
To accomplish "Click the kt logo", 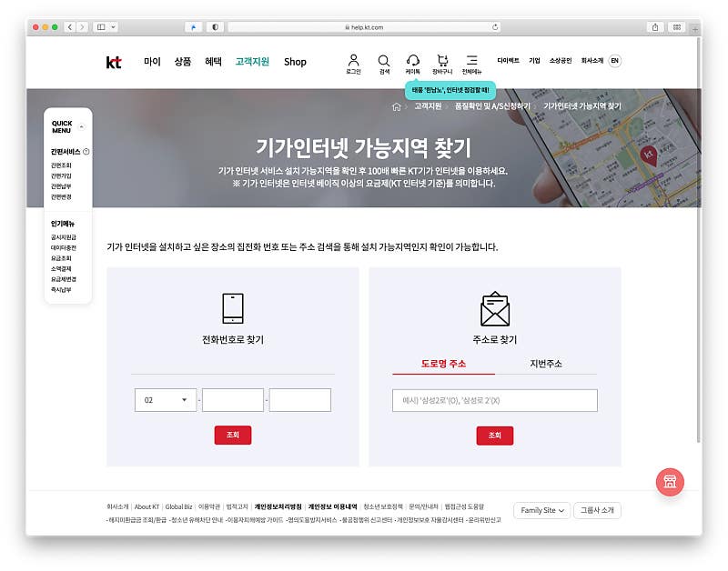I will (114, 62).
